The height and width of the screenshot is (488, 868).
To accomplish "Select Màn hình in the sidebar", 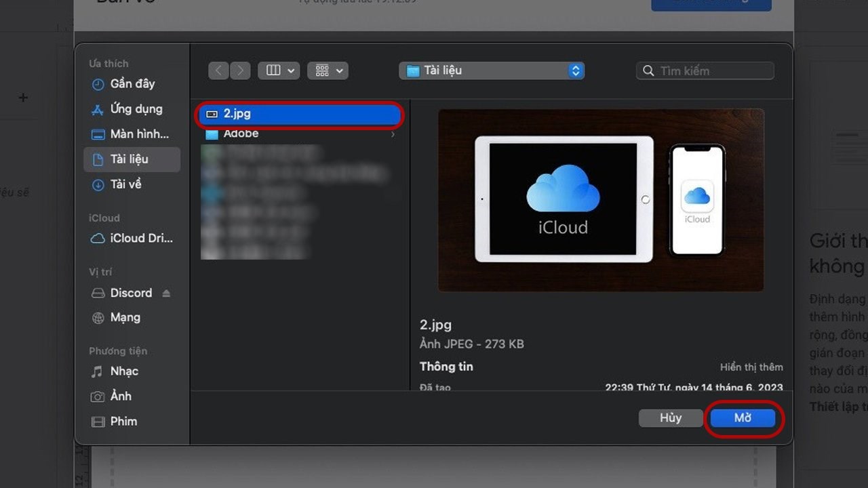I will point(132,134).
